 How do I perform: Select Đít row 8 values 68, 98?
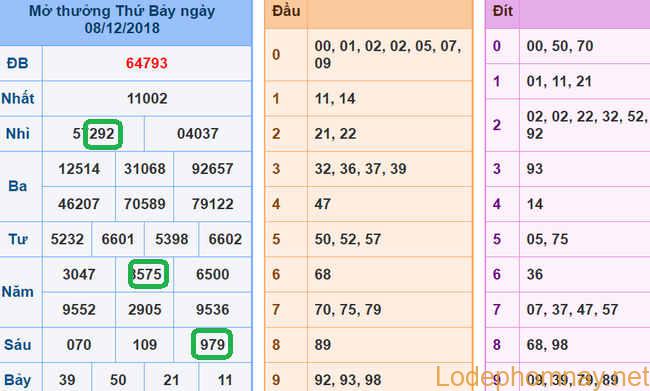point(547,345)
